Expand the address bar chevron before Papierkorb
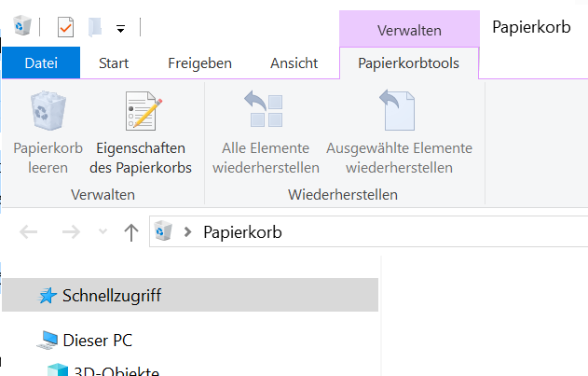588x376 pixels. coord(188,232)
